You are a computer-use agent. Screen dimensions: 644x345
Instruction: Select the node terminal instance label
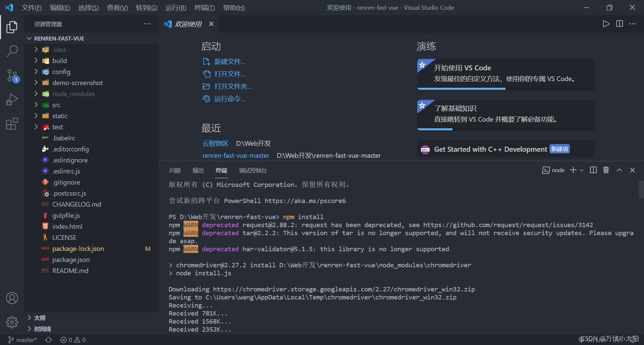point(553,170)
